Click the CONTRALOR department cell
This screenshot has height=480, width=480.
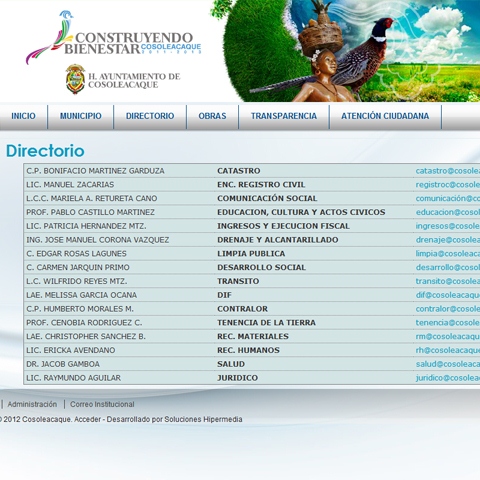pos(242,309)
